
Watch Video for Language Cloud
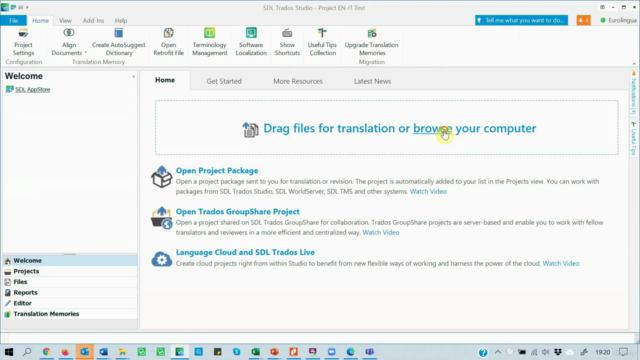pos(561,263)
